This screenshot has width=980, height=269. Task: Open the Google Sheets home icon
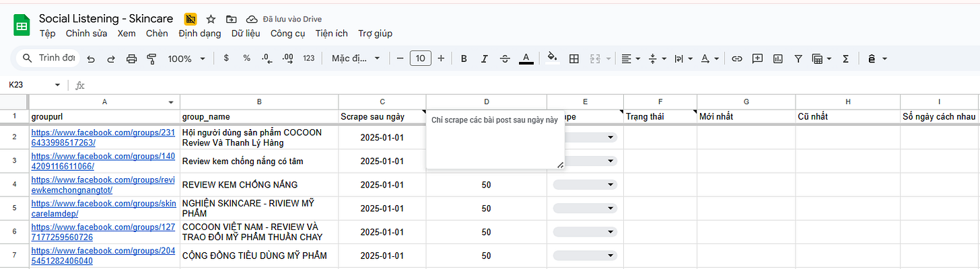click(x=22, y=26)
